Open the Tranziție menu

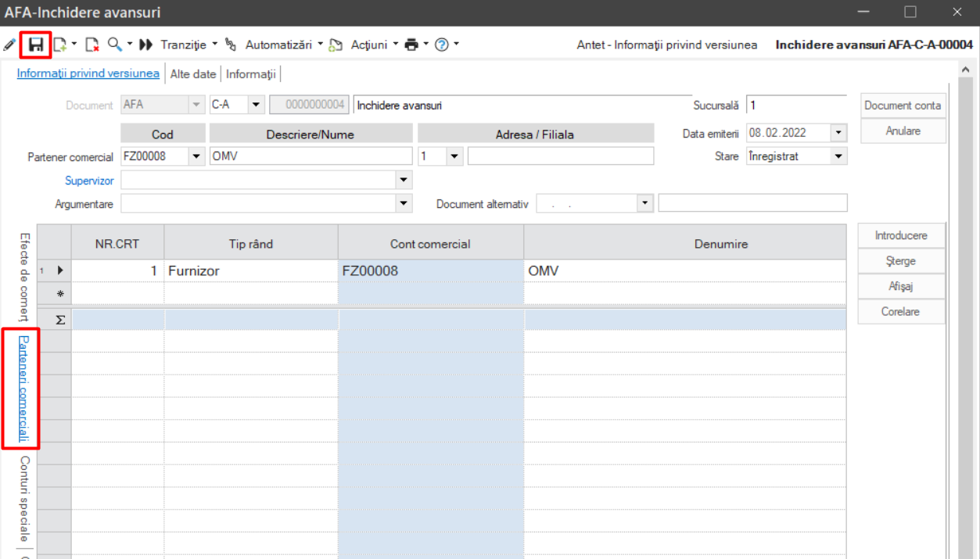click(x=188, y=45)
